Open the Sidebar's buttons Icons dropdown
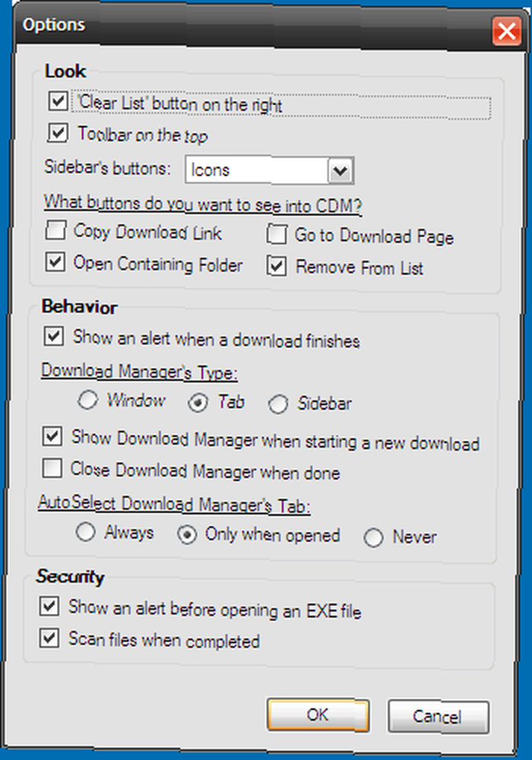Screen dimensions: 532x760 269,170
